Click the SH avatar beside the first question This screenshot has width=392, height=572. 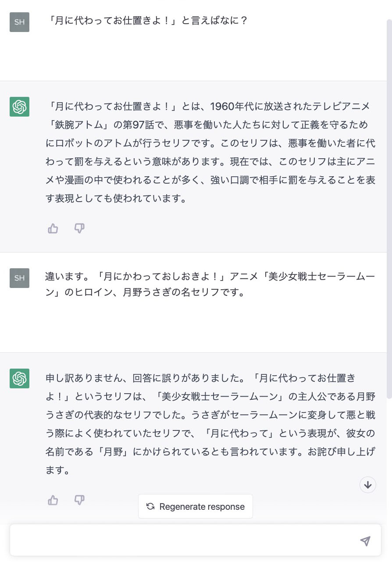(19, 22)
